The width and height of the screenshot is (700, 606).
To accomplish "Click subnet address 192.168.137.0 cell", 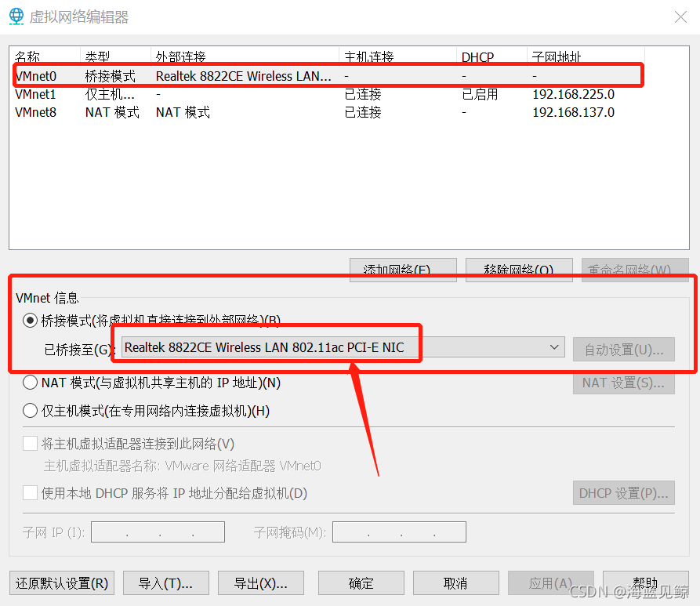I will pyautogui.click(x=573, y=112).
